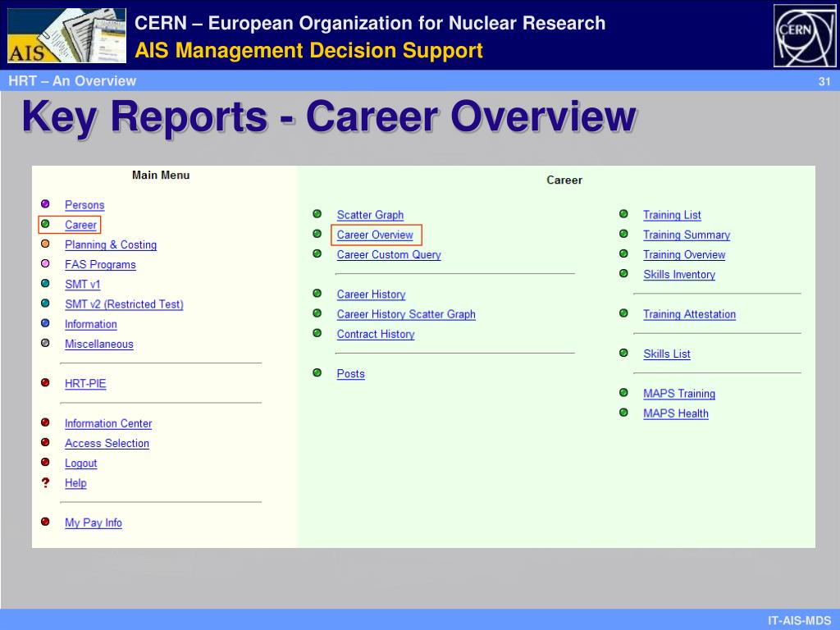Open the Planning & Costing link
Viewport: 840px width, 630px height.
pyautogui.click(x=111, y=244)
